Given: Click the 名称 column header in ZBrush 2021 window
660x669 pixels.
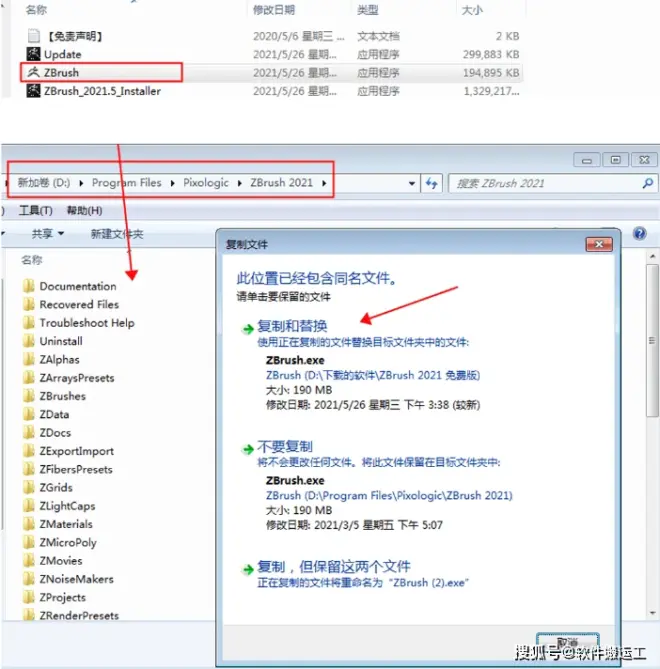Looking at the screenshot, I should [32, 260].
